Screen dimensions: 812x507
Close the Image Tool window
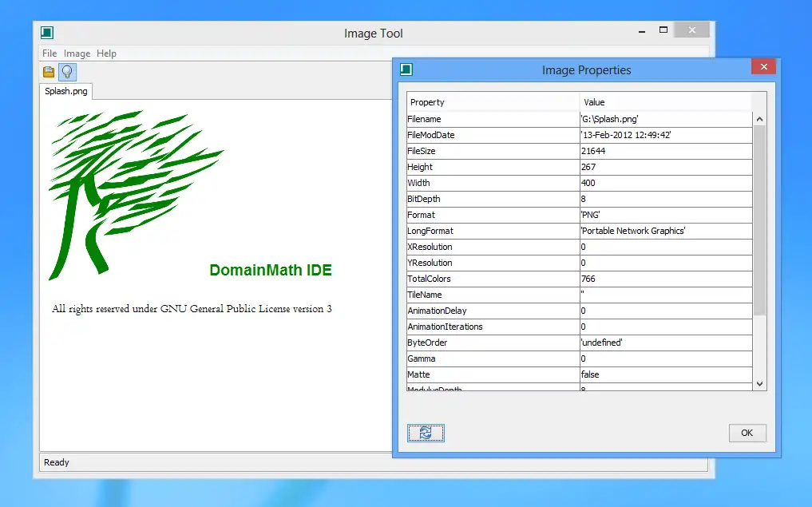692,30
